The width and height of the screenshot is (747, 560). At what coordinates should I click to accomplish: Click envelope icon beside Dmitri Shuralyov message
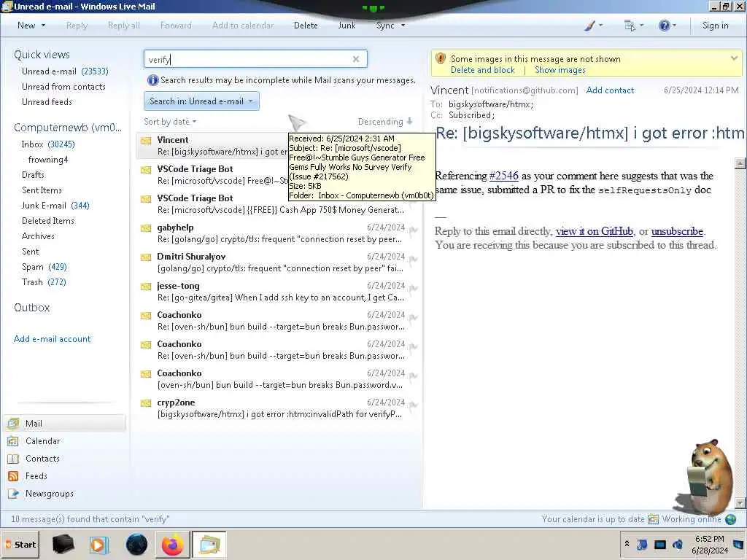pos(146,257)
